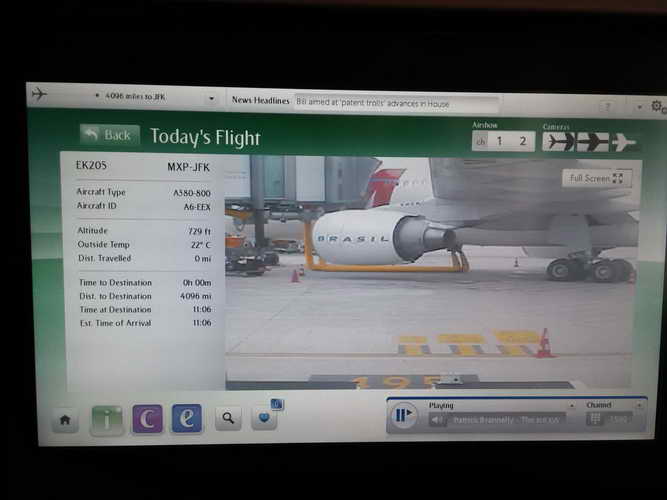This screenshot has width=667, height=500.
Task: Click Dist. Travelled value '0 mi'
Action: [203, 259]
